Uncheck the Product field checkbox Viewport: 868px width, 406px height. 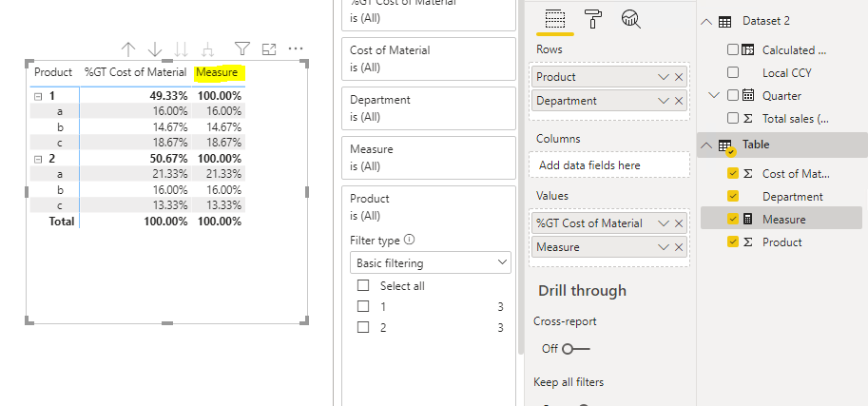tap(733, 242)
